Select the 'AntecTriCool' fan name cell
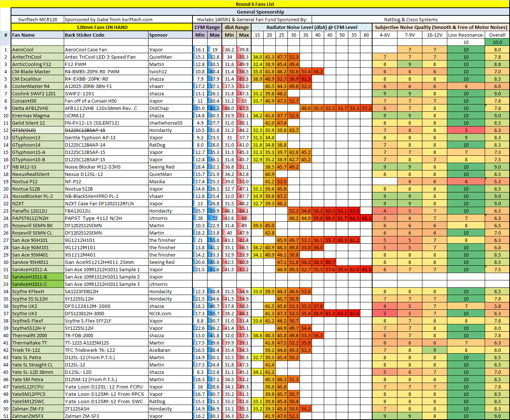 tap(38, 57)
